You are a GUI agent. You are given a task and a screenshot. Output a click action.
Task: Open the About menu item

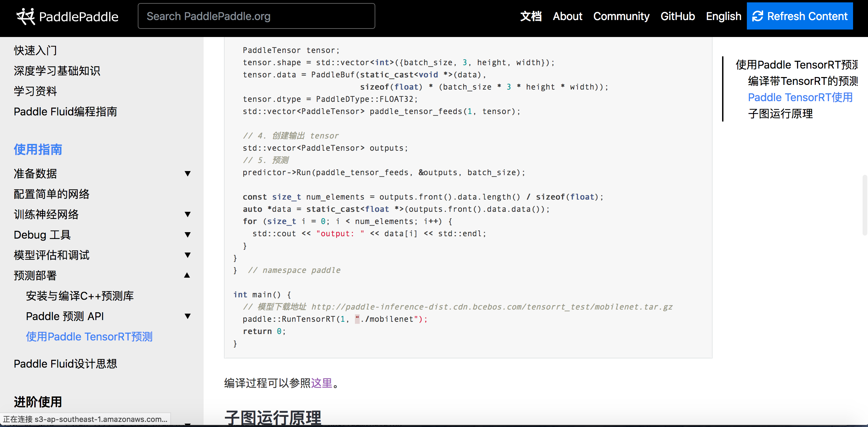coord(567,16)
